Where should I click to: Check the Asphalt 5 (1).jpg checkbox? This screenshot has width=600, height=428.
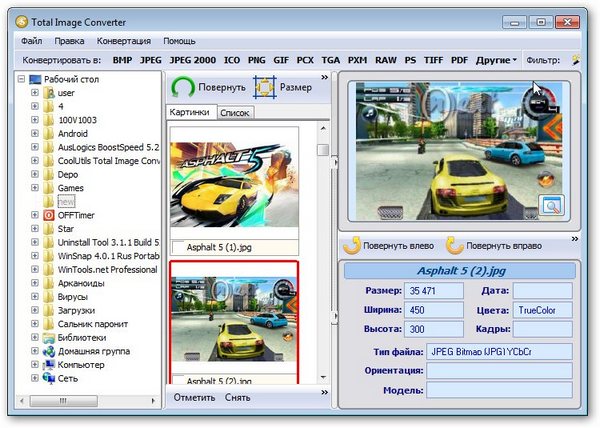click(178, 247)
